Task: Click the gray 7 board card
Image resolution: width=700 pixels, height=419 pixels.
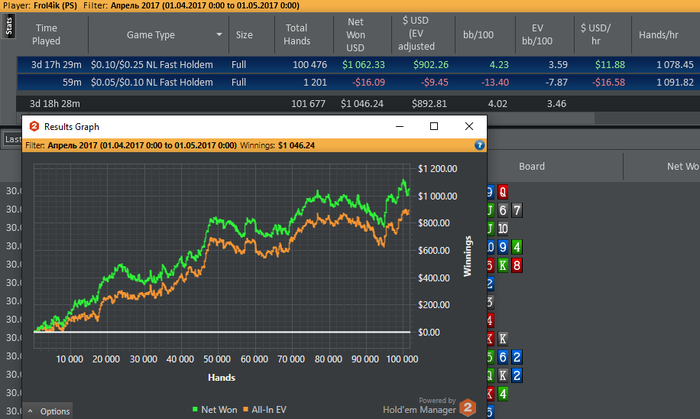Action: [x=517, y=210]
